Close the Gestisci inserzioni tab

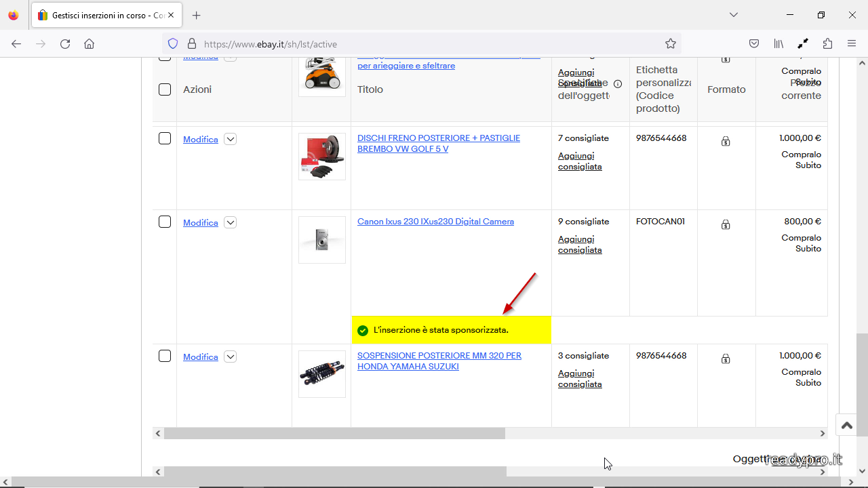click(x=171, y=15)
